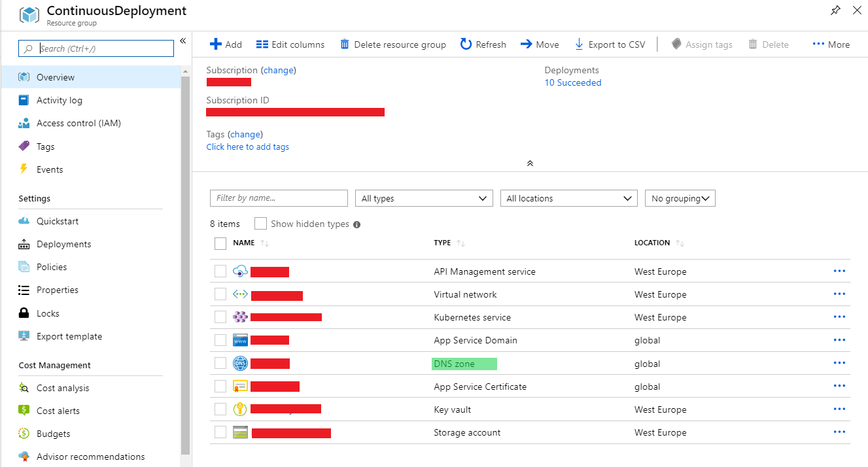Open the All locations dropdown
868x467 pixels.
(x=568, y=198)
